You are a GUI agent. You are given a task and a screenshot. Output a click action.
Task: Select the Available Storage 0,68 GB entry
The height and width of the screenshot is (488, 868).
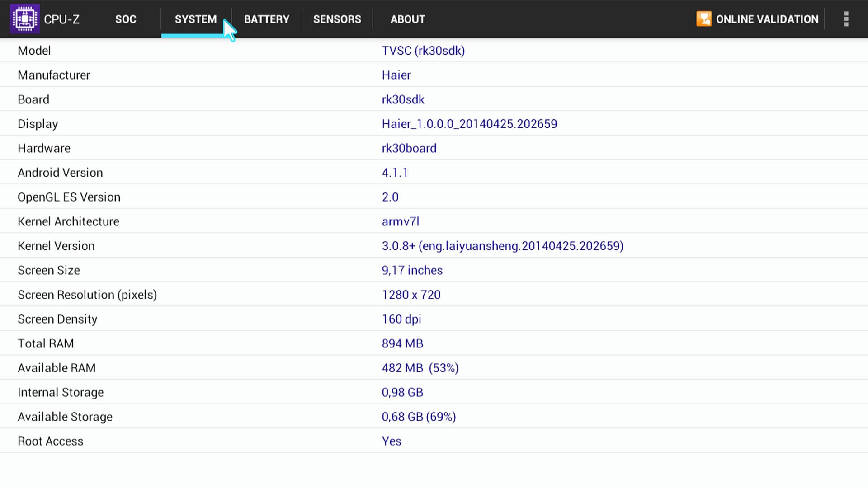click(418, 417)
